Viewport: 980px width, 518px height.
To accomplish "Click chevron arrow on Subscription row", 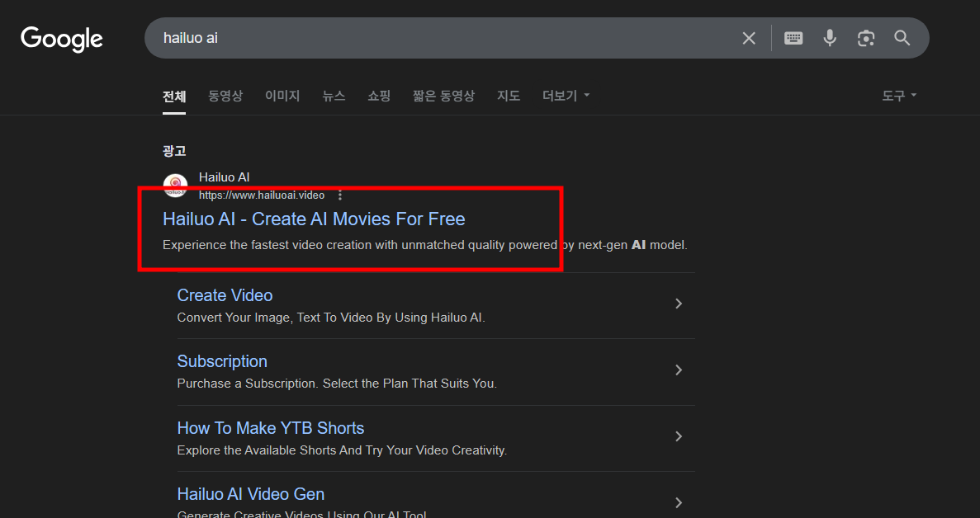I will [x=679, y=370].
